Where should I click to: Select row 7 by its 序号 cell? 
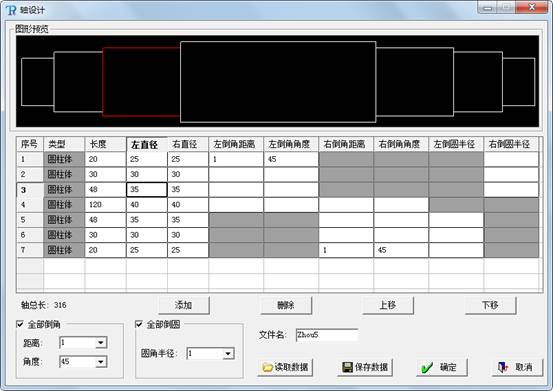[30, 250]
